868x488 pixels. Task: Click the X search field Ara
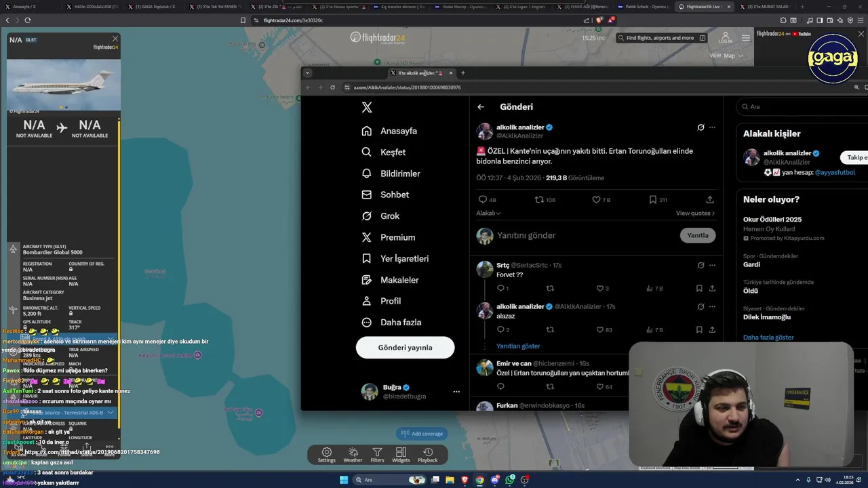click(x=804, y=106)
